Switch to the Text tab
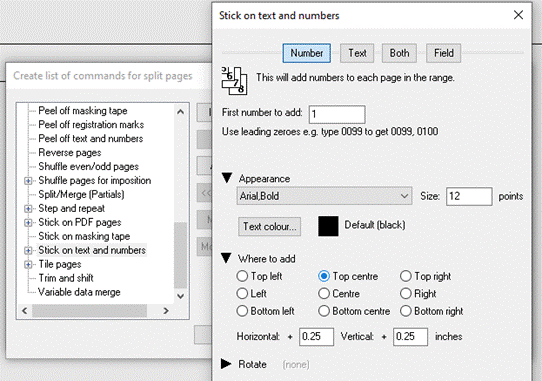The width and height of the screenshot is (542, 381). pos(357,53)
